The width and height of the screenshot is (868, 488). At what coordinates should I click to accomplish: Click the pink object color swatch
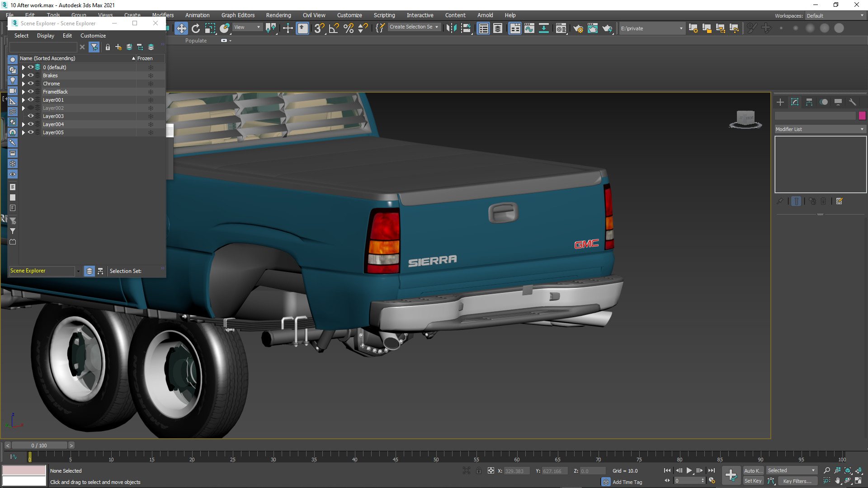(x=862, y=116)
